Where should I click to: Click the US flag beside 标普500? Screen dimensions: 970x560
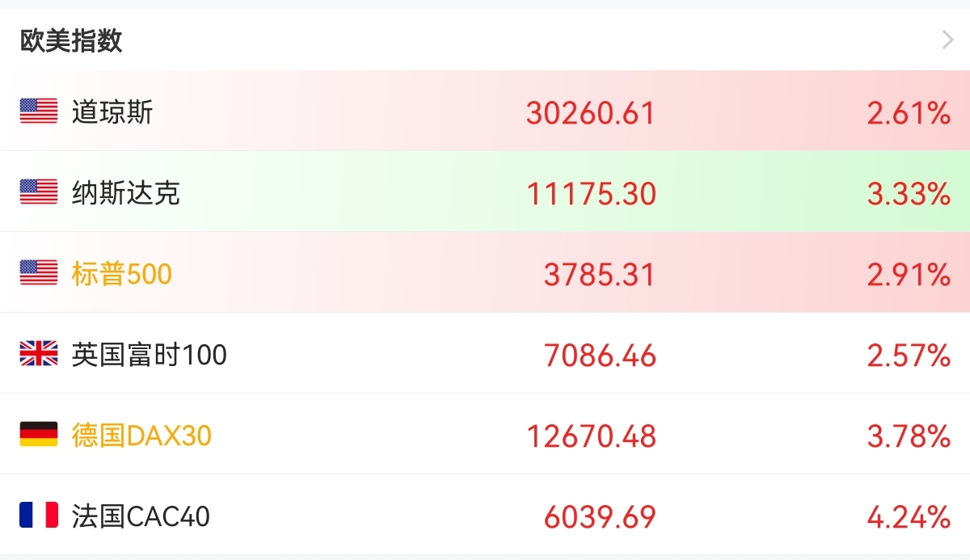click(39, 273)
